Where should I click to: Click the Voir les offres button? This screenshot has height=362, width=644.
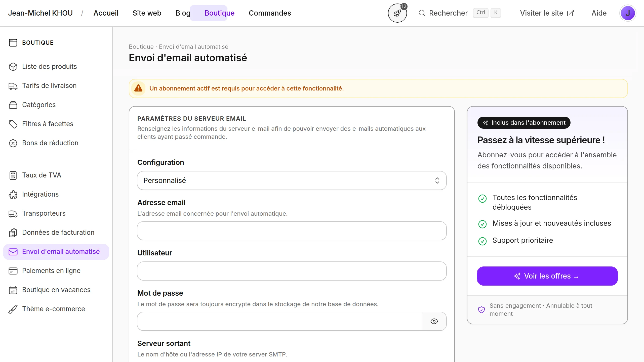[x=547, y=276]
